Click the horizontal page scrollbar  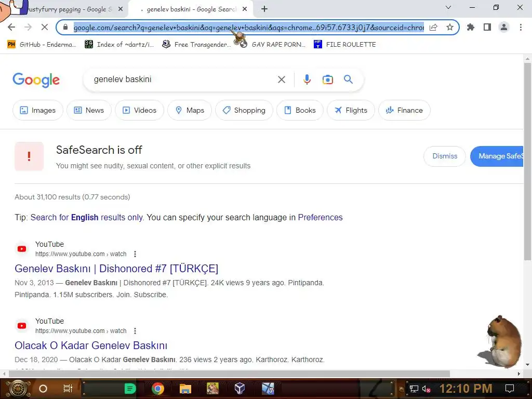(x=229, y=374)
